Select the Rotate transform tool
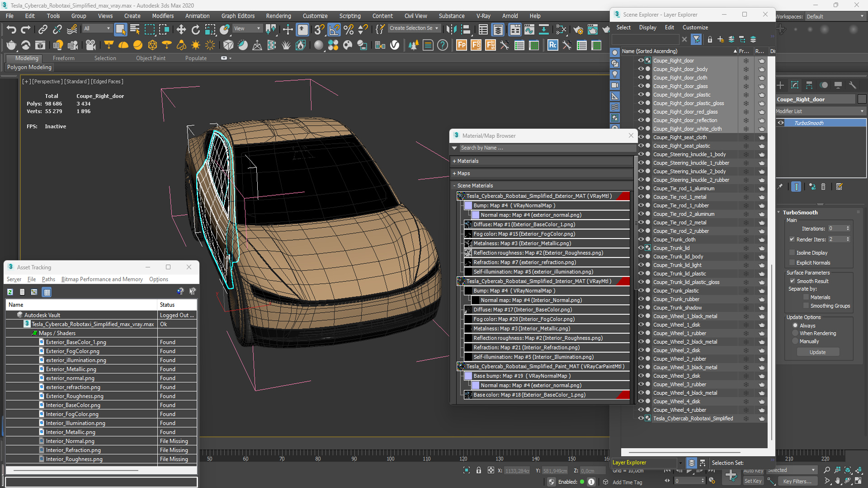868x488 pixels. (x=195, y=30)
